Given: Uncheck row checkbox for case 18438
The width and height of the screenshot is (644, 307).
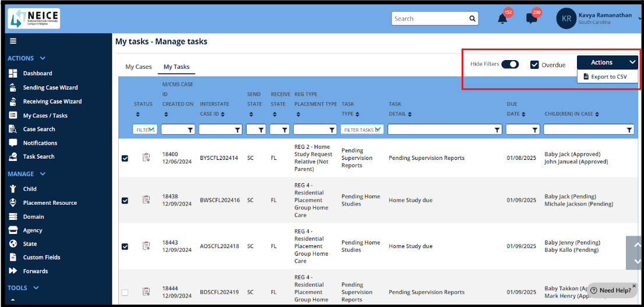Looking at the screenshot, I should (x=125, y=200).
